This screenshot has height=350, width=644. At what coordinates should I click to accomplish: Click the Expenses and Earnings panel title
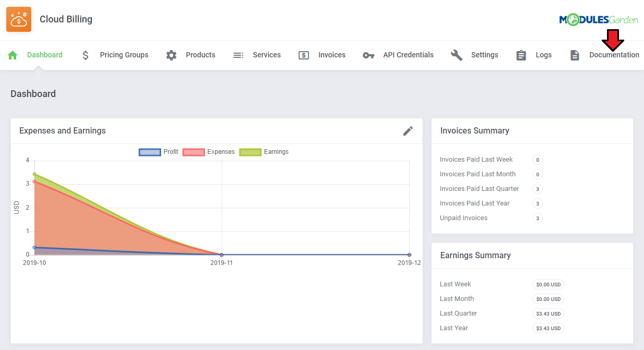coord(63,131)
